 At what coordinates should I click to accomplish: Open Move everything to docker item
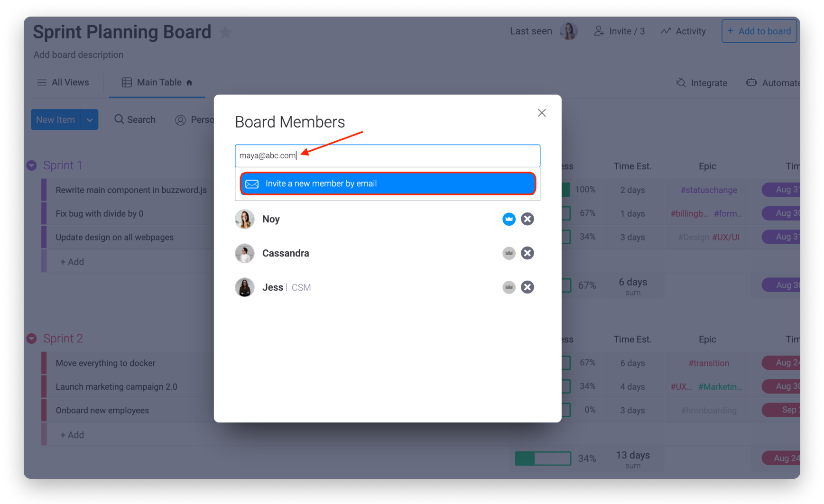(x=106, y=363)
